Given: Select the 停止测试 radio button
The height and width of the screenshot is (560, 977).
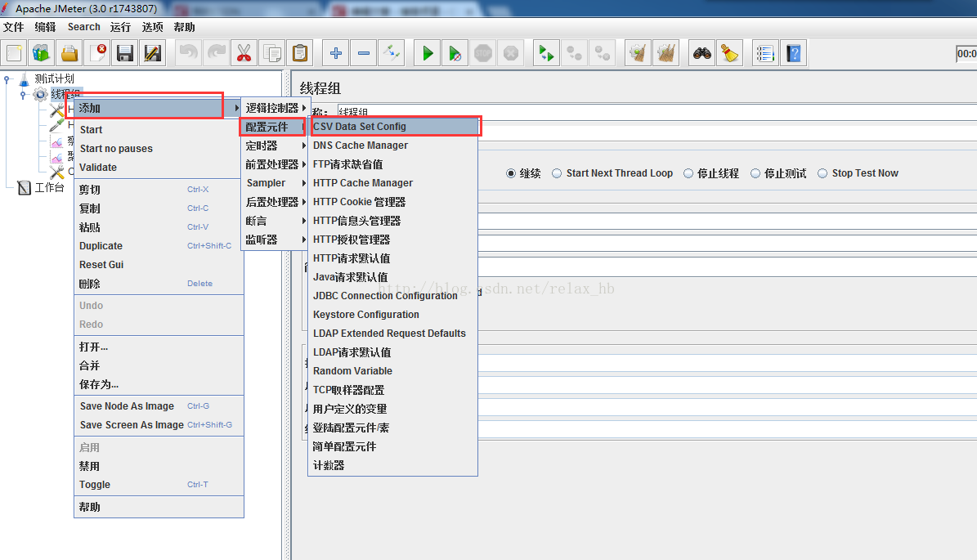Looking at the screenshot, I should click(755, 173).
